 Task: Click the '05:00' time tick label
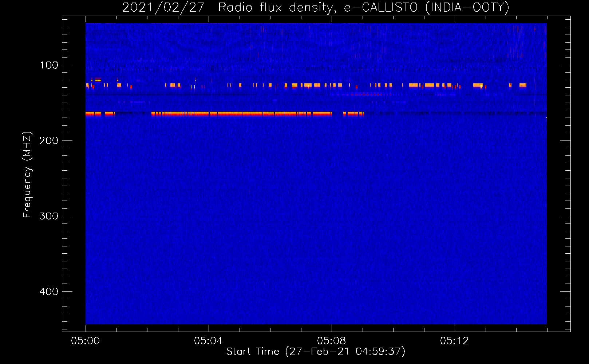[x=86, y=341]
